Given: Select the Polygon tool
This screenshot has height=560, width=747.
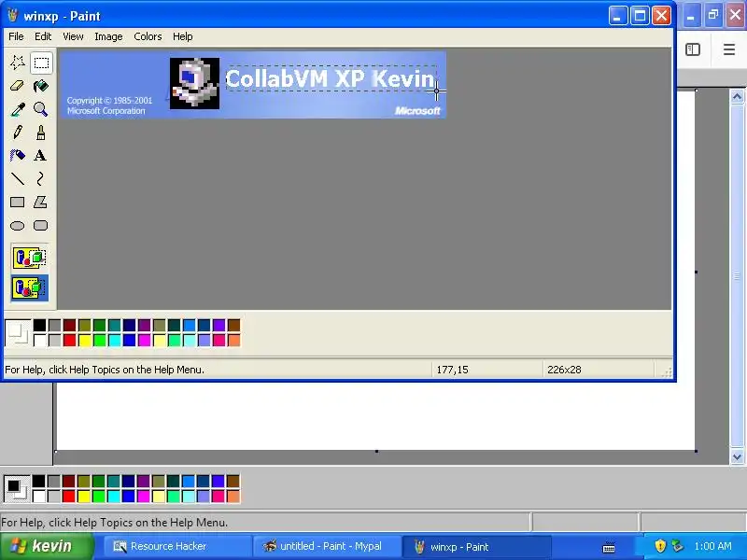Looking at the screenshot, I should (x=41, y=202).
